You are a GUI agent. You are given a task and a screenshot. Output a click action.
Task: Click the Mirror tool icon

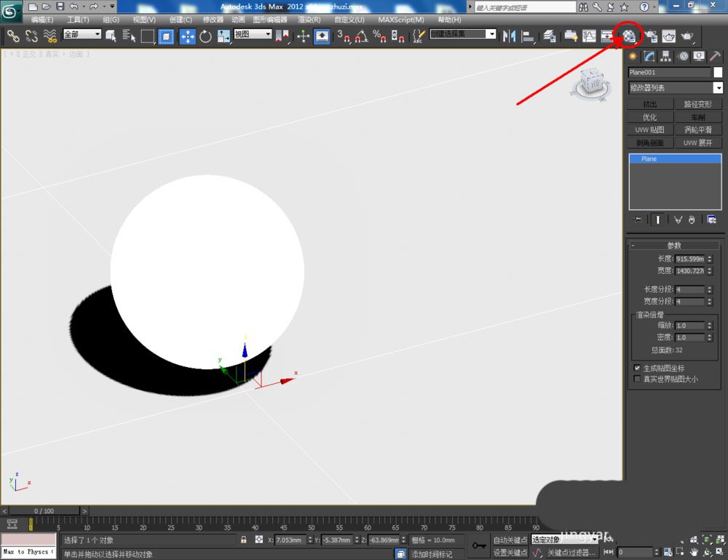point(509,36)
